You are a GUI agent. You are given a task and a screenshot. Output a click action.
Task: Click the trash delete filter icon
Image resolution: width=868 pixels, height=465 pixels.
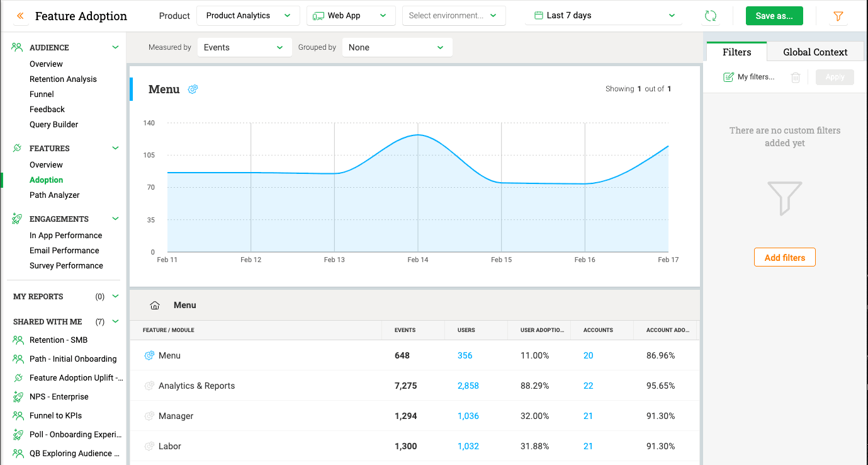click(x=796, y=77)
